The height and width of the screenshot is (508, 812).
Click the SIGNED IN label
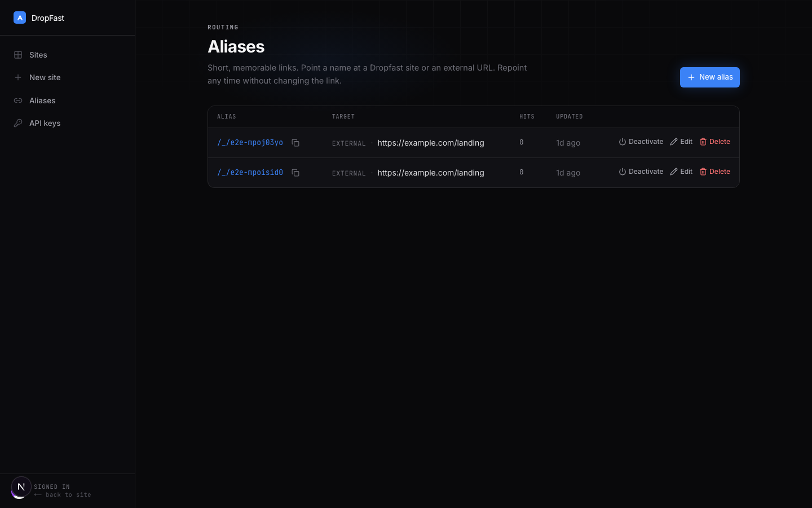click(x=52, y=487)
